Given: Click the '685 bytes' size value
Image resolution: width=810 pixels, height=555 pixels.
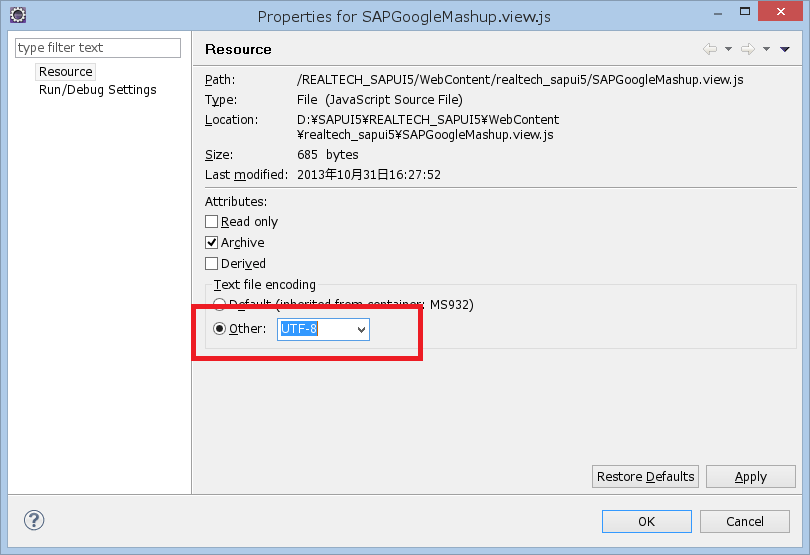Looking at the screenshot, I should tap(328, 155).
